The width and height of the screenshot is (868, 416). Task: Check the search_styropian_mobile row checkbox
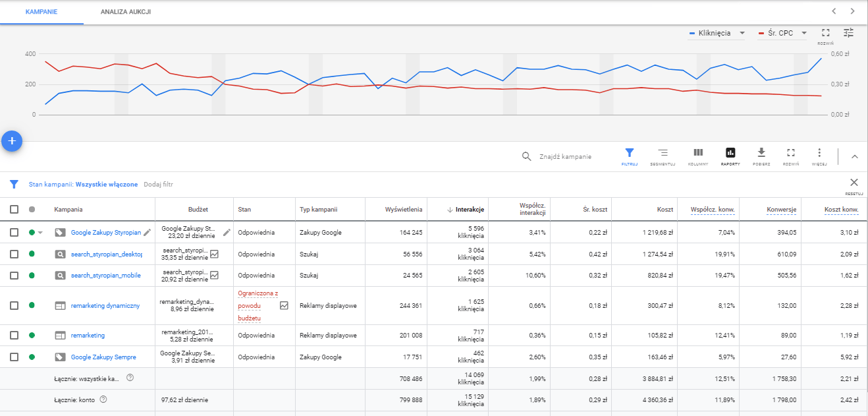14,276
